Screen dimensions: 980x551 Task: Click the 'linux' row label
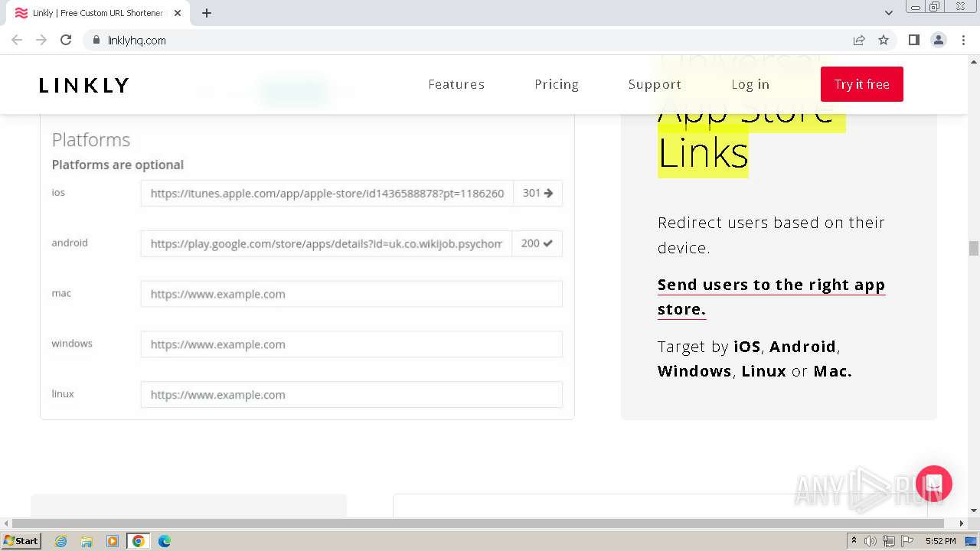pyautogui.click(x=63, y=393)
